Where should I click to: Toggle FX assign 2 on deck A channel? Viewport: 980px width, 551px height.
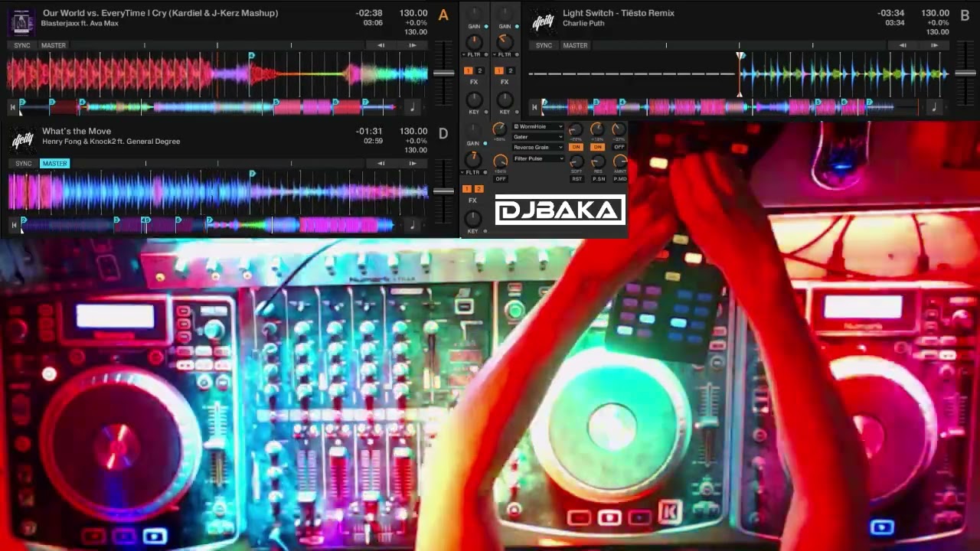(x=480, y=70)
